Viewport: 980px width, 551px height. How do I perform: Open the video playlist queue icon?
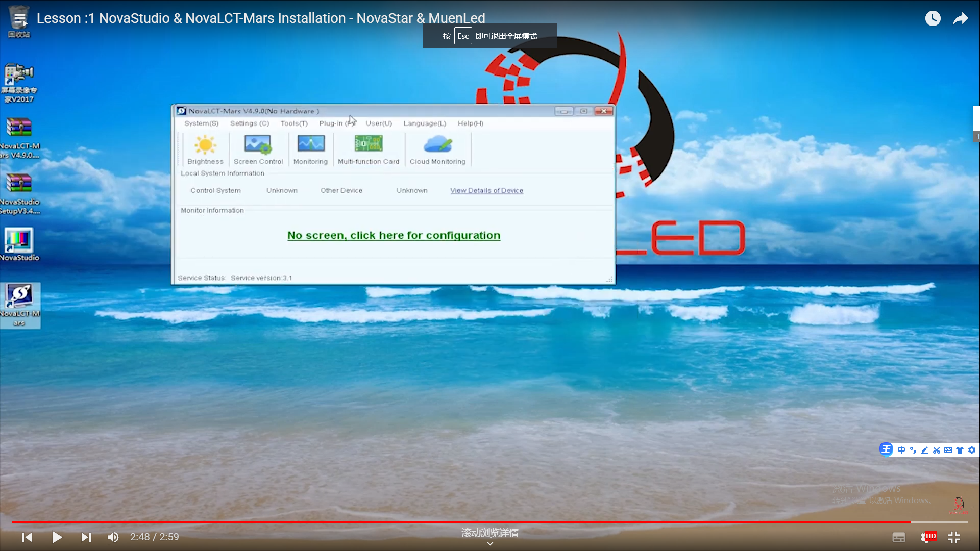20,19
